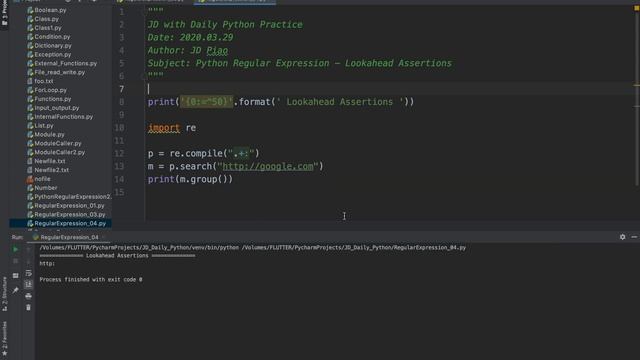Select Module.py file
The height and width of the screenshot is (360, 640).
click(49, 134)
